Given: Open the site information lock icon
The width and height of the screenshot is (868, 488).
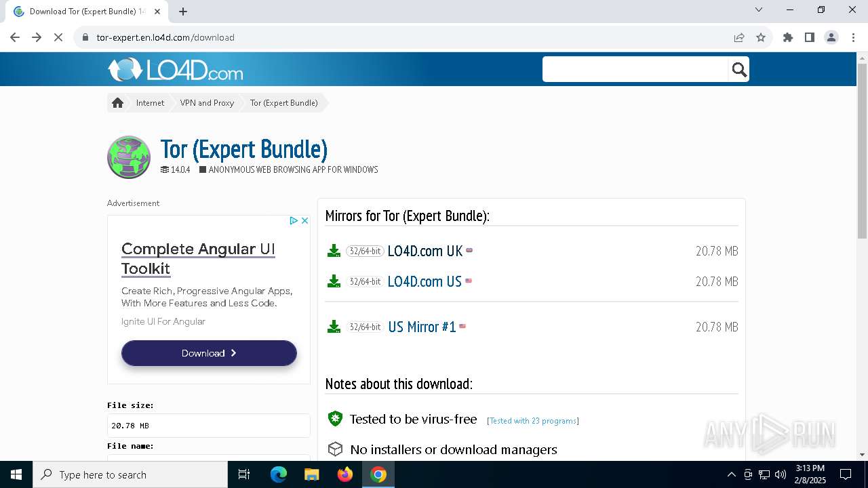Looking at the screenshot, I should [x=85, y=37].
